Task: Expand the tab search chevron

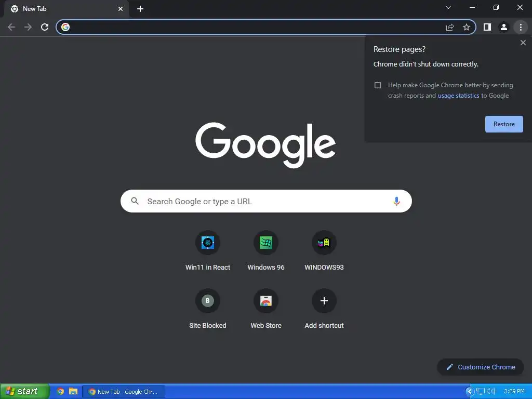Action: pyautogui.click(x=448, y=7)
